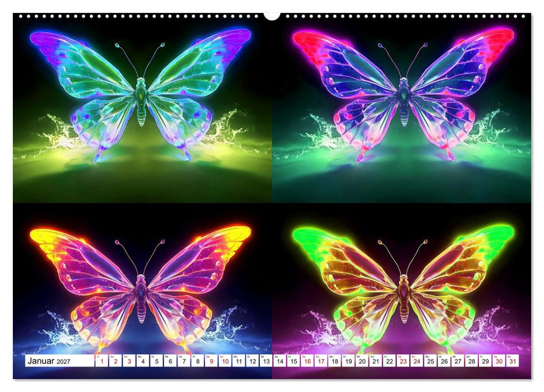The height and width of the screenshot is (392, 544).
Task: Choose red day 31 in the calendar strip
Action: click(x=513, y=361)
